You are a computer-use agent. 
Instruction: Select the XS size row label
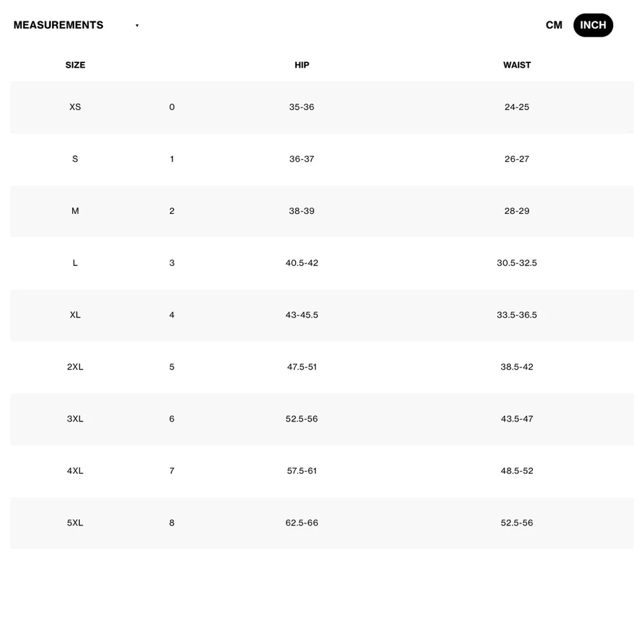pos(75,107)
